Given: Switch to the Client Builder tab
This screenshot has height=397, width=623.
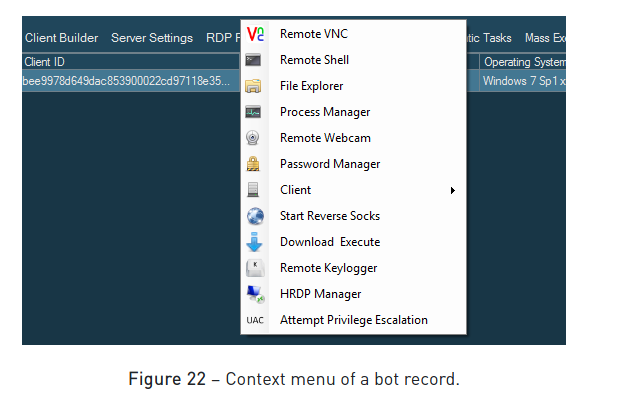Looking at the screenshot, I should (x=62, y=38).
